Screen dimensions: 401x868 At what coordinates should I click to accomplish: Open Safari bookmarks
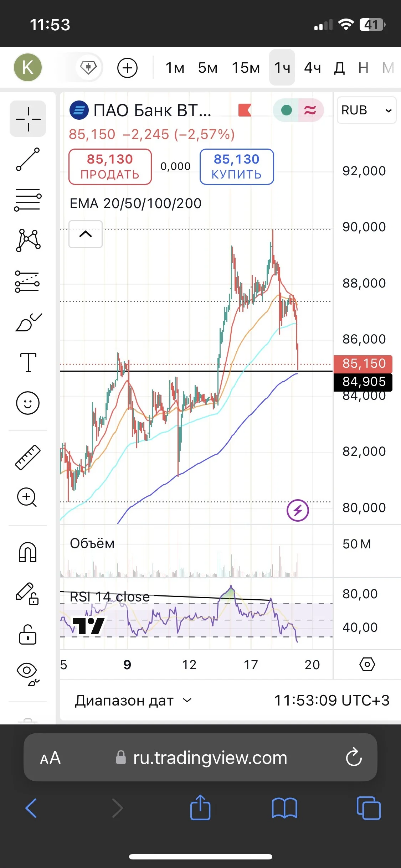[284, 808]
